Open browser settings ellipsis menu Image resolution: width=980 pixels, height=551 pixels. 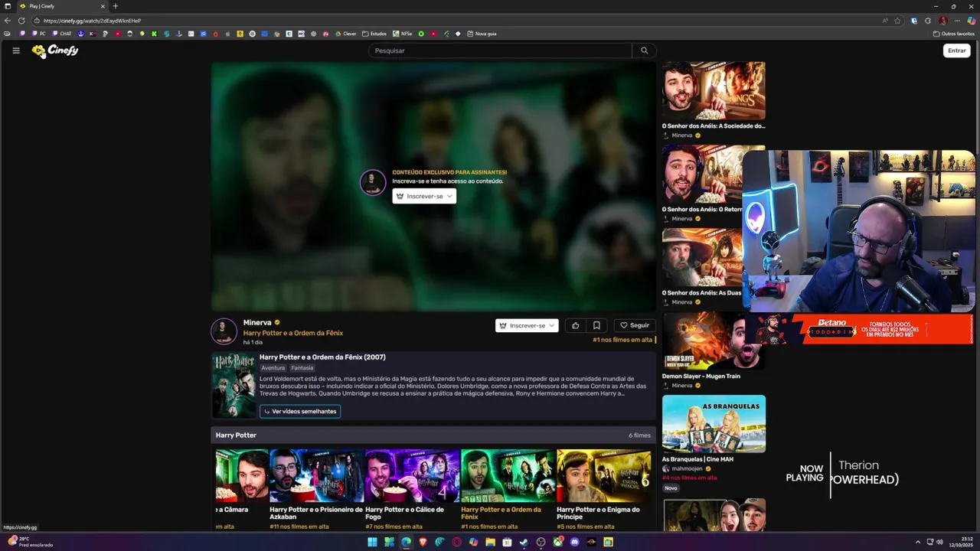click(957, 21)
